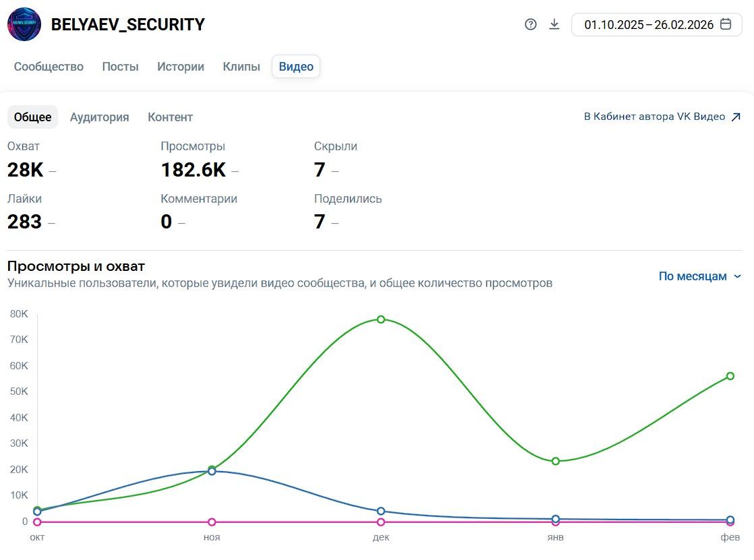Switch to the Контент sub-tab

pyautogui.click(x=170, y=117)
